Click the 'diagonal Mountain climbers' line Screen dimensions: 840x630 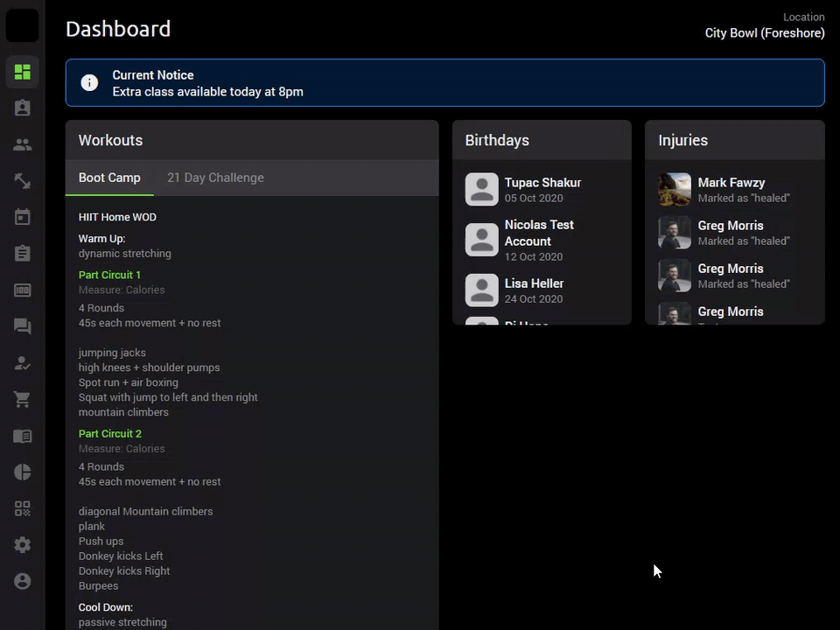[x=145, y=512]
